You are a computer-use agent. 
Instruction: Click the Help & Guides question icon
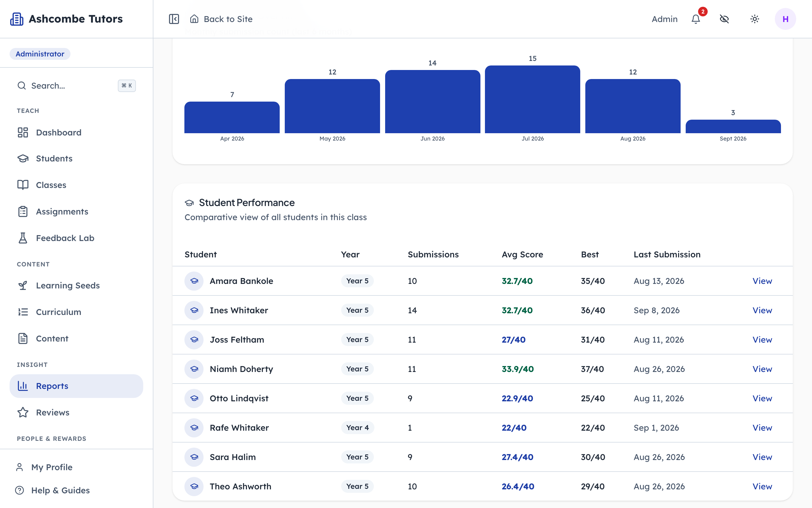click(x=19, y=490)
